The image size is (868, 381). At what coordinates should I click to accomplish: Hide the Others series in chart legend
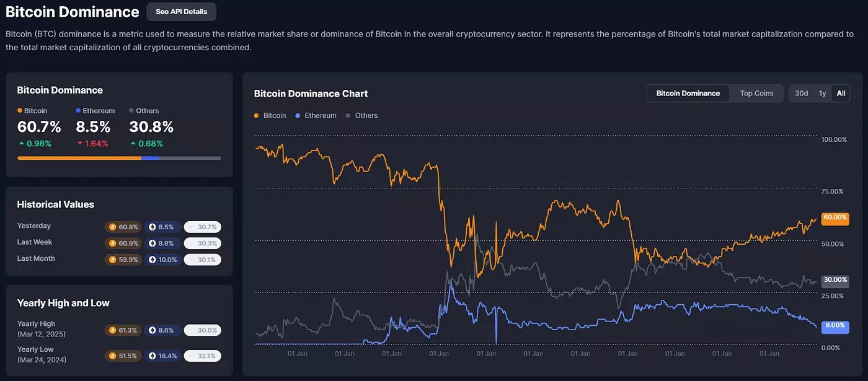click(361, 116)
